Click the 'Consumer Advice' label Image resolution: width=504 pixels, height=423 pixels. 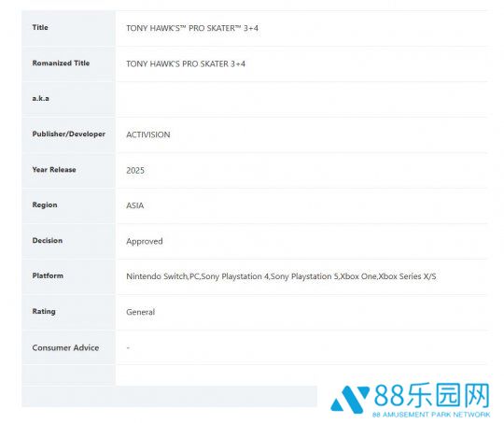point(65,347)
